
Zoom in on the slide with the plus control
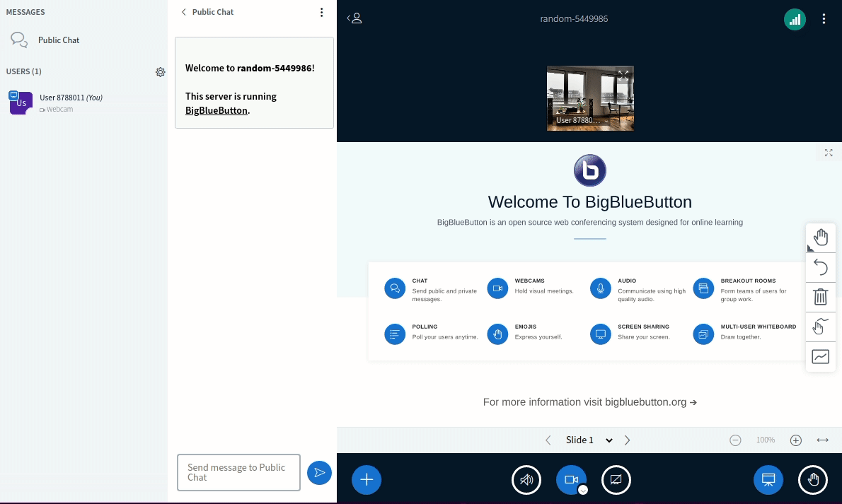tap(795, 440)
